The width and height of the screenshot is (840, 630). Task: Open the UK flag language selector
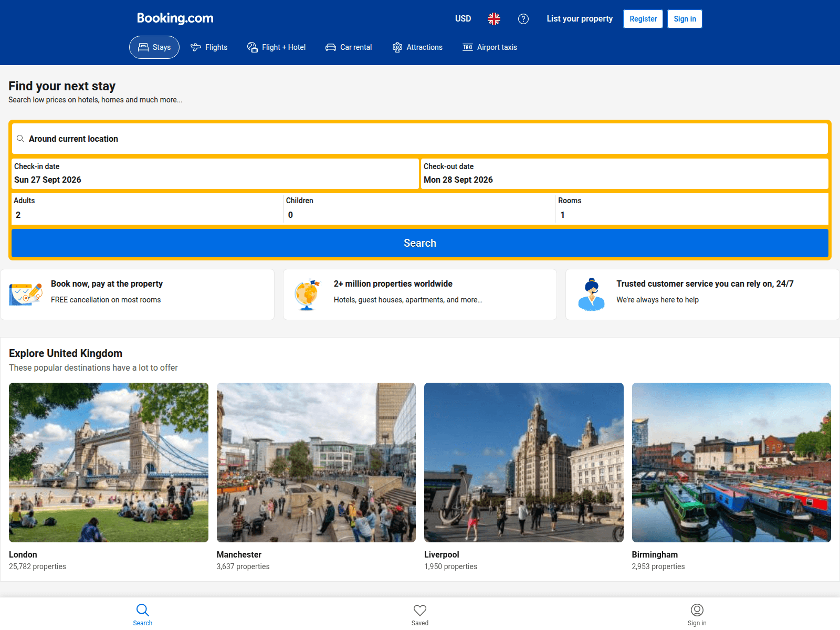tap(494, 19)
